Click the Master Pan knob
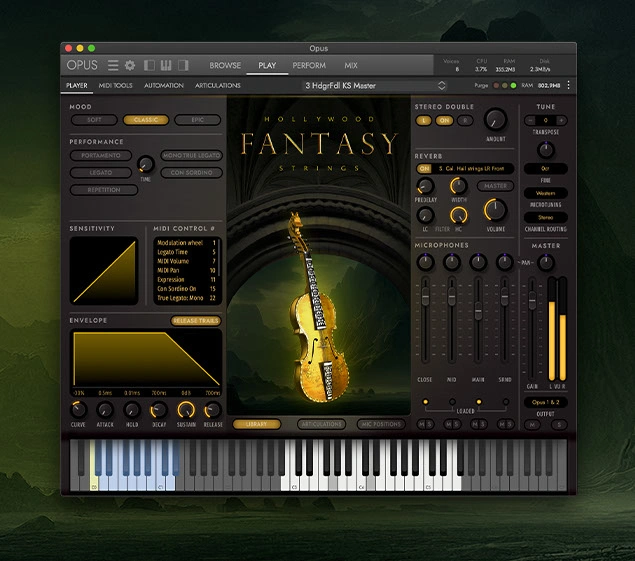Viewport: 635px width, 561px height. (x=546, y=262)
